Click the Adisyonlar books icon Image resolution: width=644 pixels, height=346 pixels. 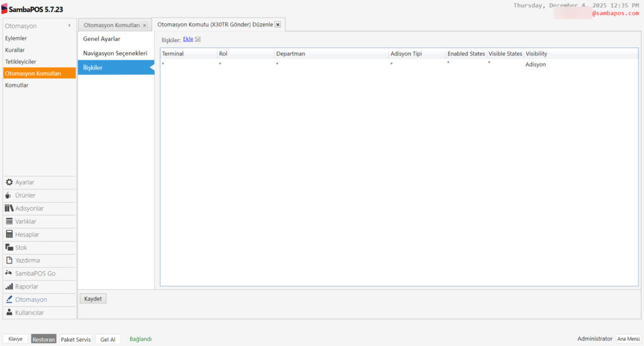tap(9, 208)
